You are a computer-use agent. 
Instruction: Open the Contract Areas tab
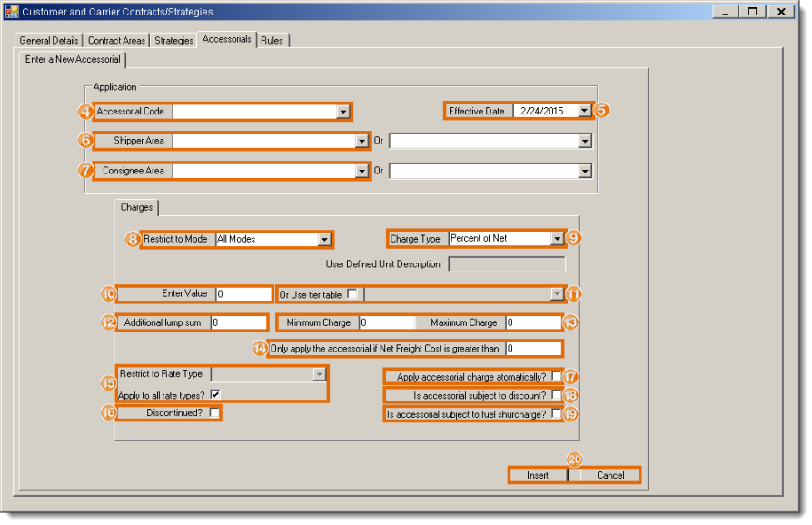(116, 40)
